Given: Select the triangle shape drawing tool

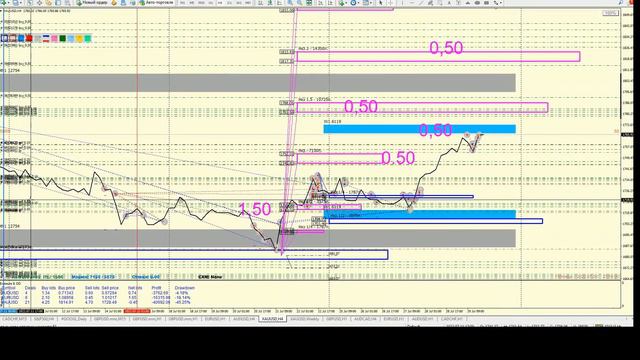Looking at the screenshot, I should coord(468,2).
